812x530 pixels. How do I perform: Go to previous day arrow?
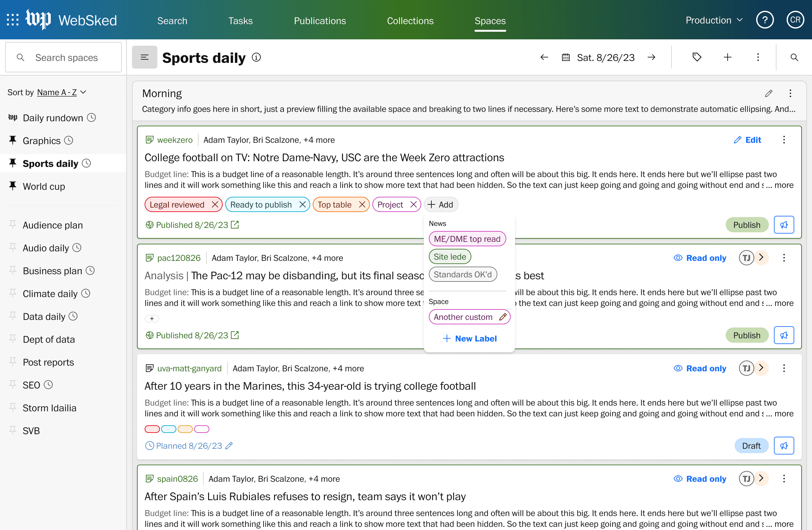coord(544,57)
